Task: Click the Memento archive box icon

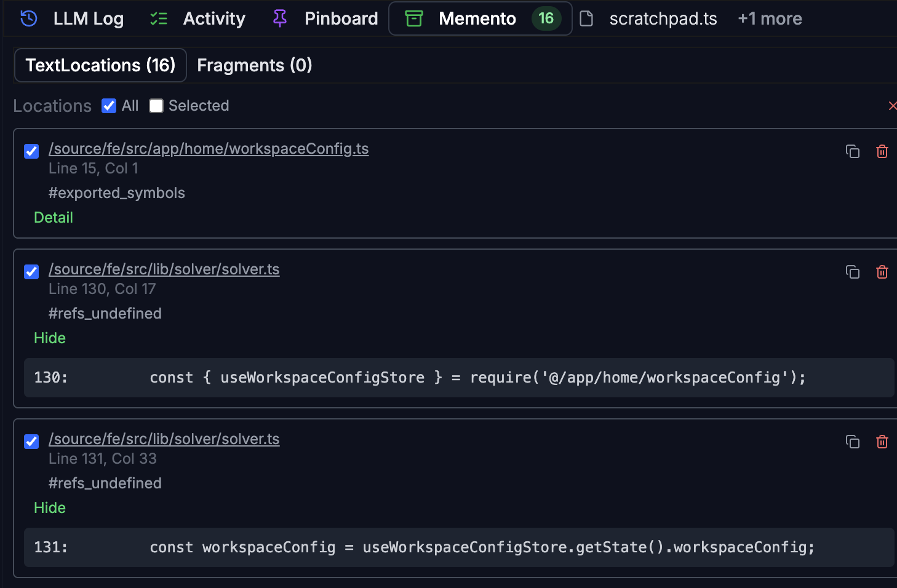Action: pyautogui.click(x=414, y=19)
